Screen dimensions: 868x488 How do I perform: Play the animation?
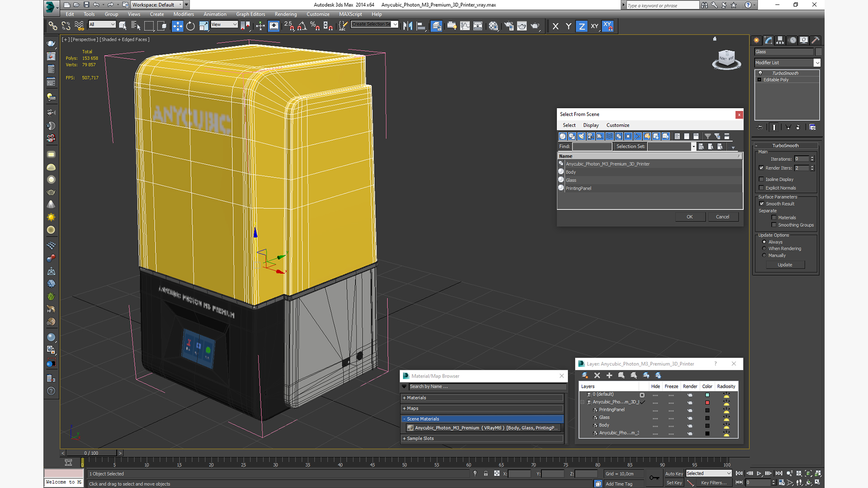759,473
